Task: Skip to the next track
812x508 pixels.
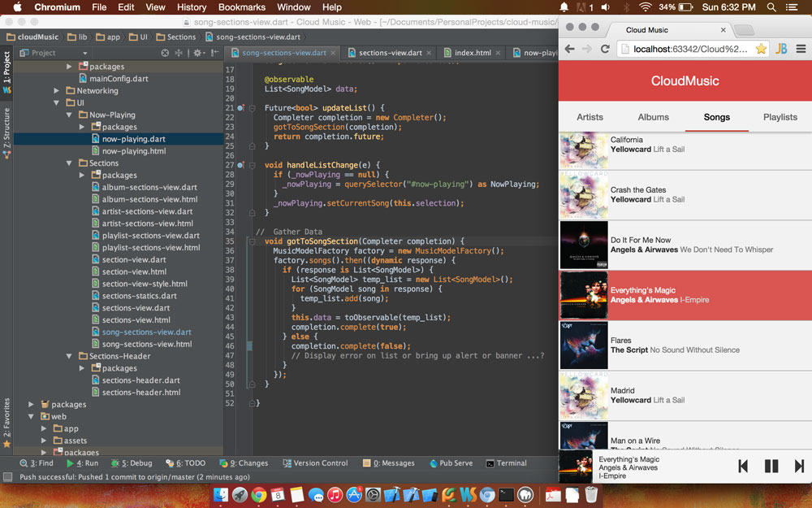Action: tap(799, 466)
